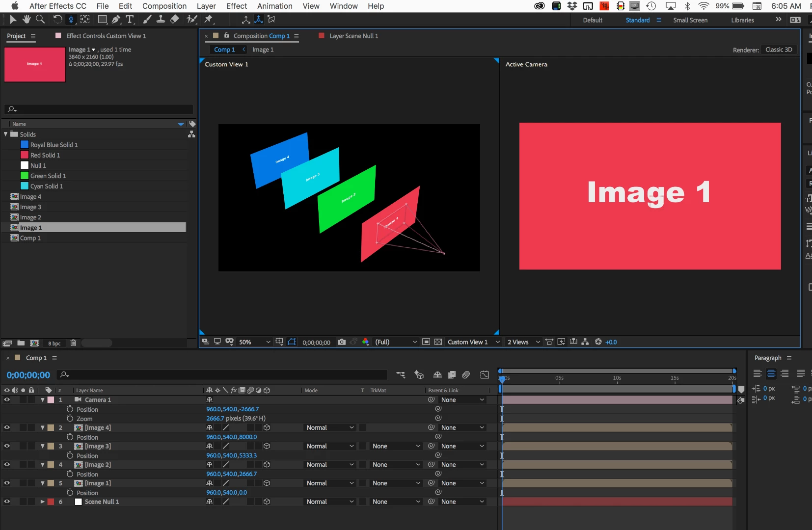Click the 8 bpc color depth button
Screen dimensions: 812x530
pyautogui.click(x=54, y=344)
